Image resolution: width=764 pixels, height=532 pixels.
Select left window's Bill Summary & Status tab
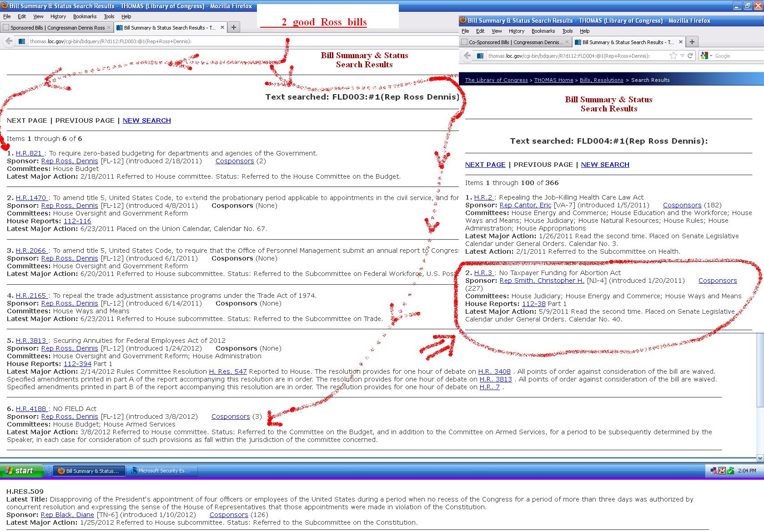(x=170, y=28)
